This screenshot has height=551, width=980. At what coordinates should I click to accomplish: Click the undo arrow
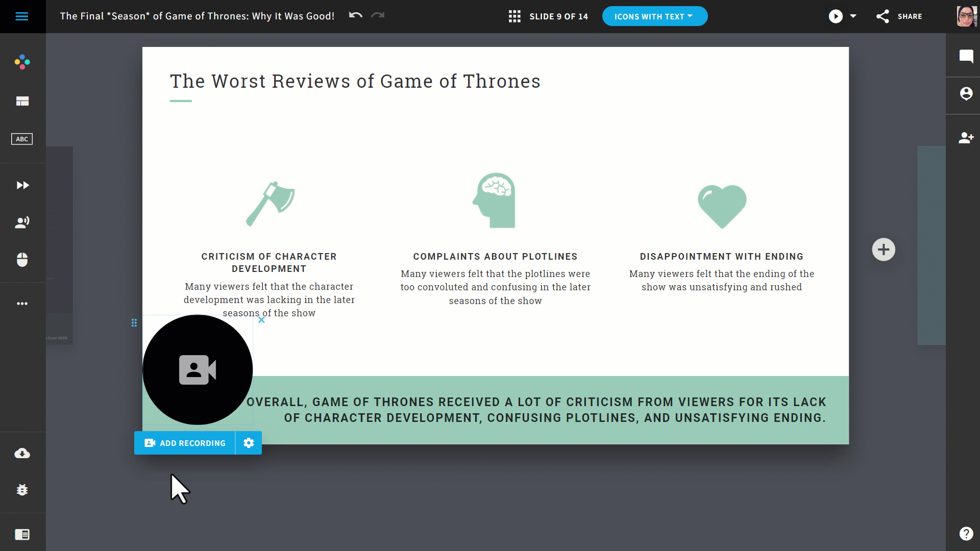tap(356, 15)
